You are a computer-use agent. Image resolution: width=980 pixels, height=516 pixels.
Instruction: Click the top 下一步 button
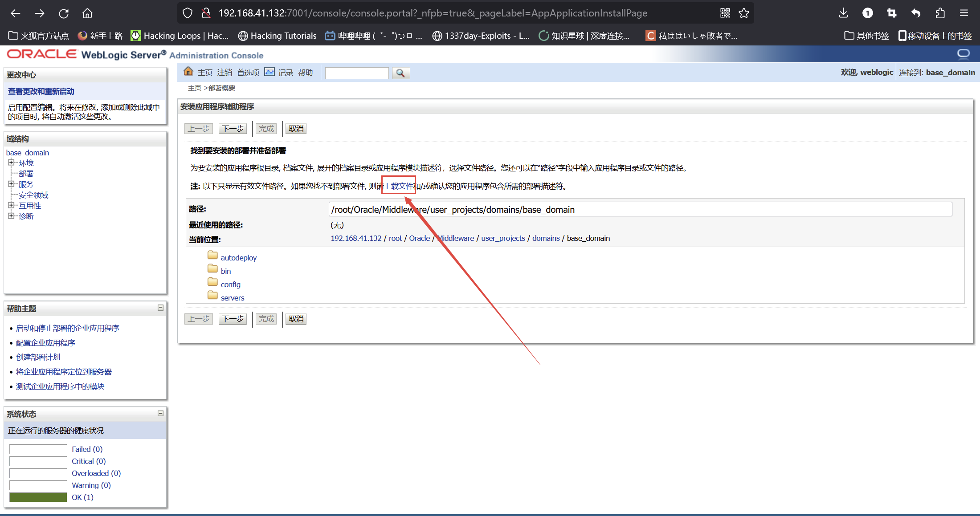tap(233, 129)
